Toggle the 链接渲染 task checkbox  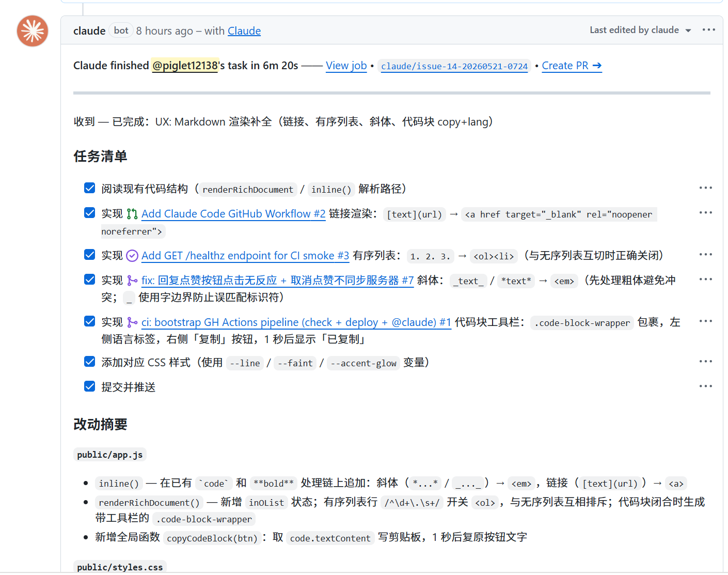pyautogui.click(x=89, y=212)
